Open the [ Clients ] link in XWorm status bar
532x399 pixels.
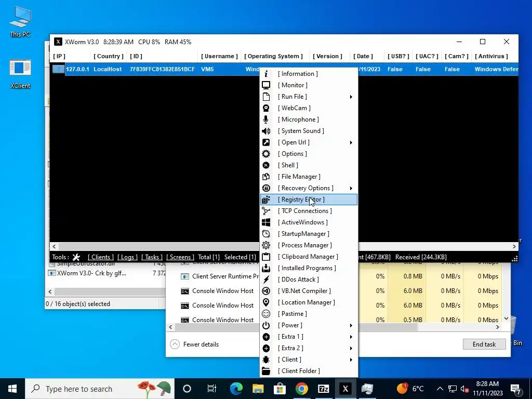pyautogui.click(x=101, y=257)
